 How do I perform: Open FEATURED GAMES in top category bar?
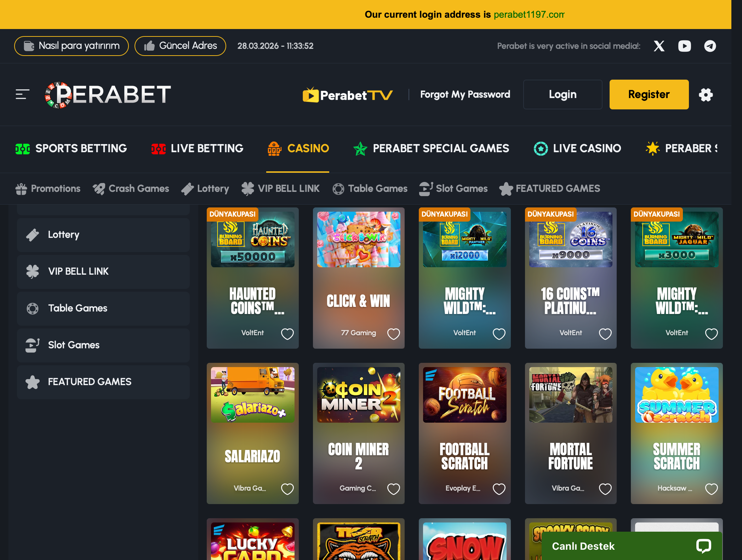(549, 189)
